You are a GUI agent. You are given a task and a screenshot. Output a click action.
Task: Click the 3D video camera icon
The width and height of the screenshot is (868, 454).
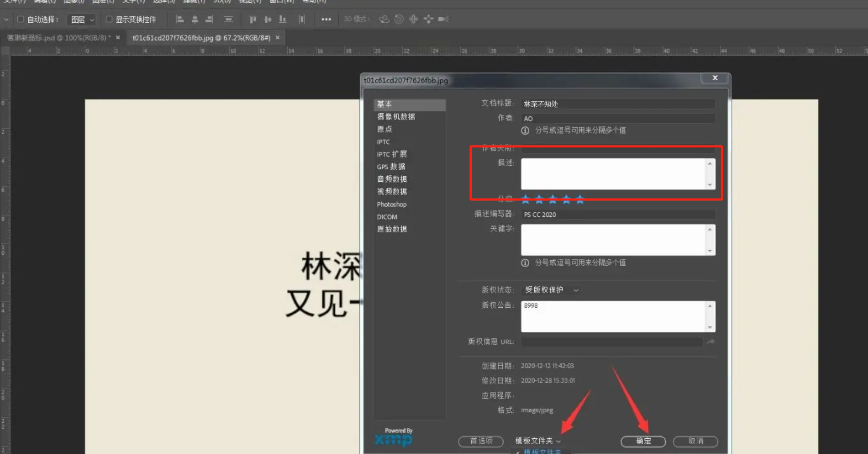pyautogui.click(x=443, y=19)
